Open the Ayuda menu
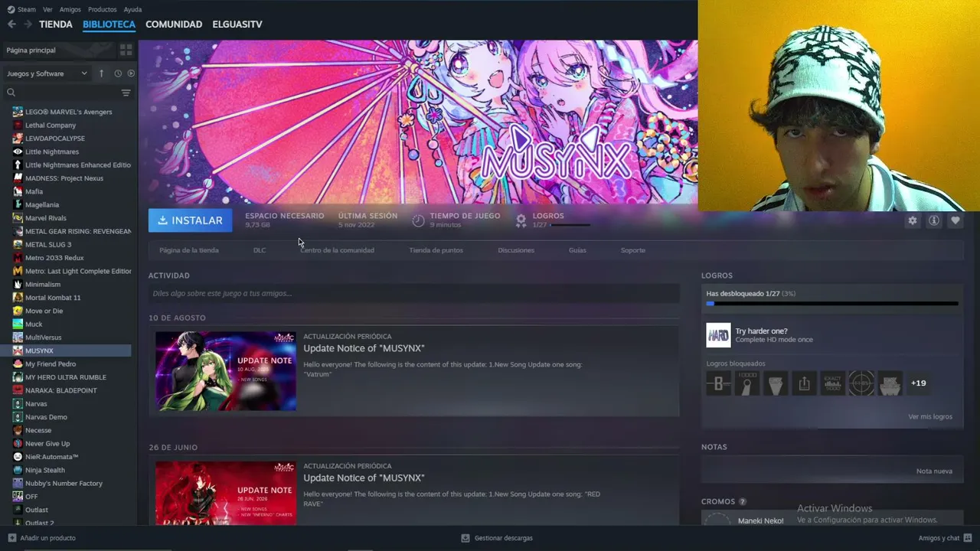 pos(132,9)
